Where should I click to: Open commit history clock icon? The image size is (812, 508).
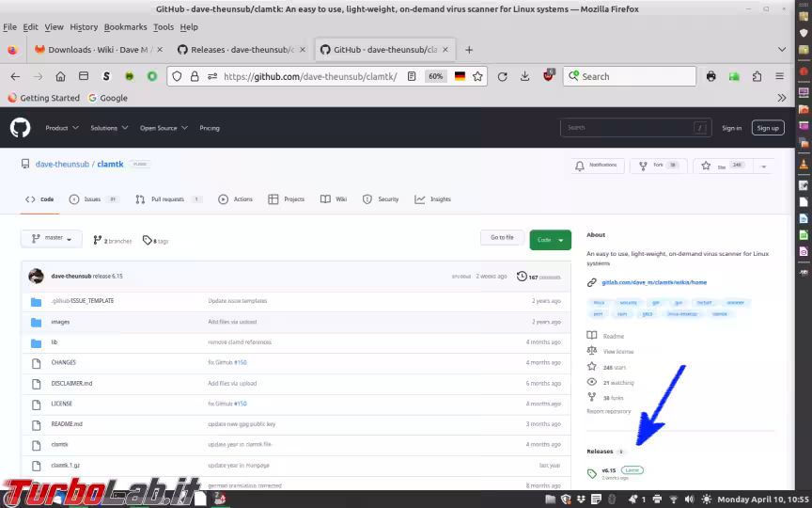[522, 277]
